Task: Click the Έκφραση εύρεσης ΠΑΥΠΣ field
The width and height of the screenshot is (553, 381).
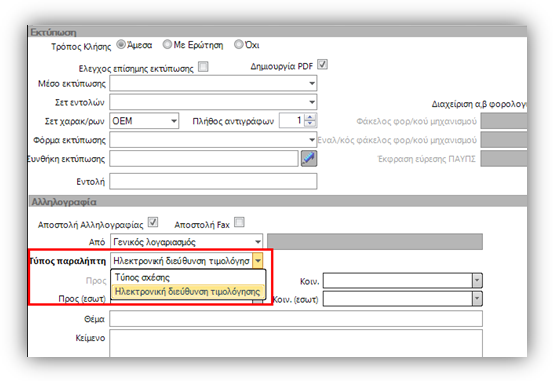Action: click(x=504, y=159)
